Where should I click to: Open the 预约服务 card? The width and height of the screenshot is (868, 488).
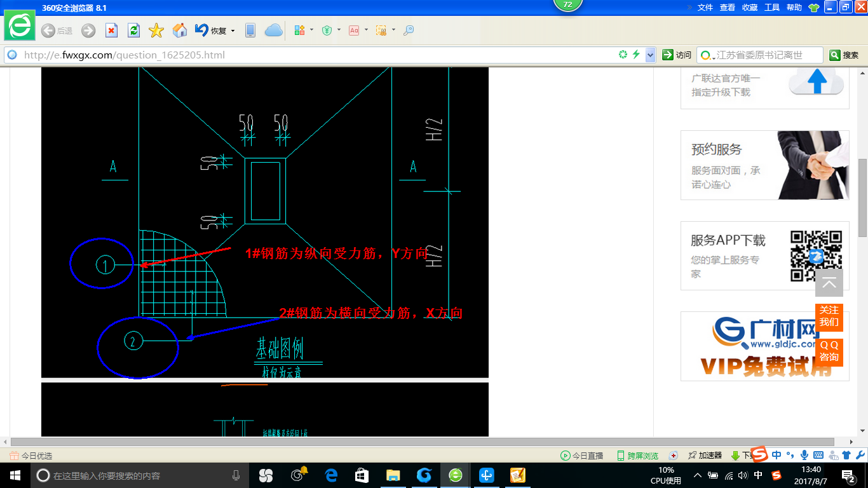click(x=765, y=165)
